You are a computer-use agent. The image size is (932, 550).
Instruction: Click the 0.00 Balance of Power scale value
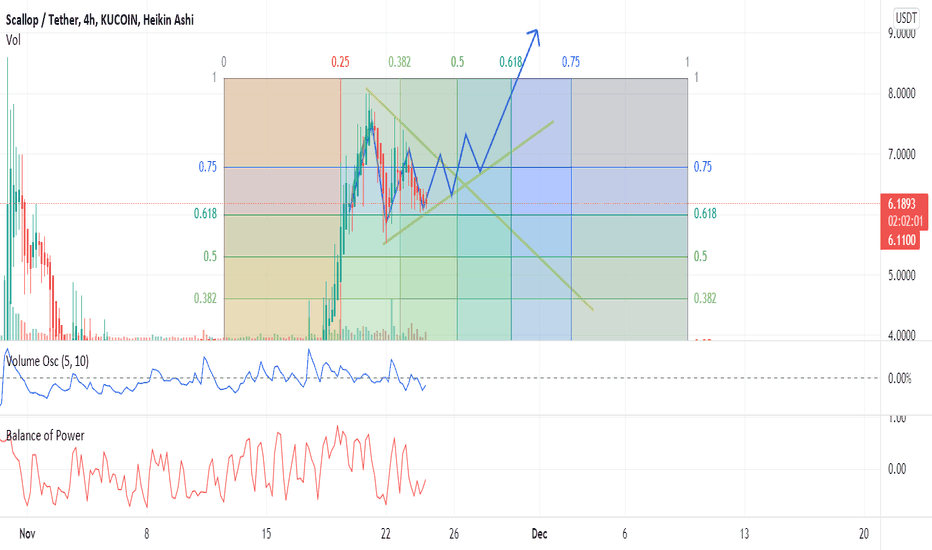click(x=896, y=470)
